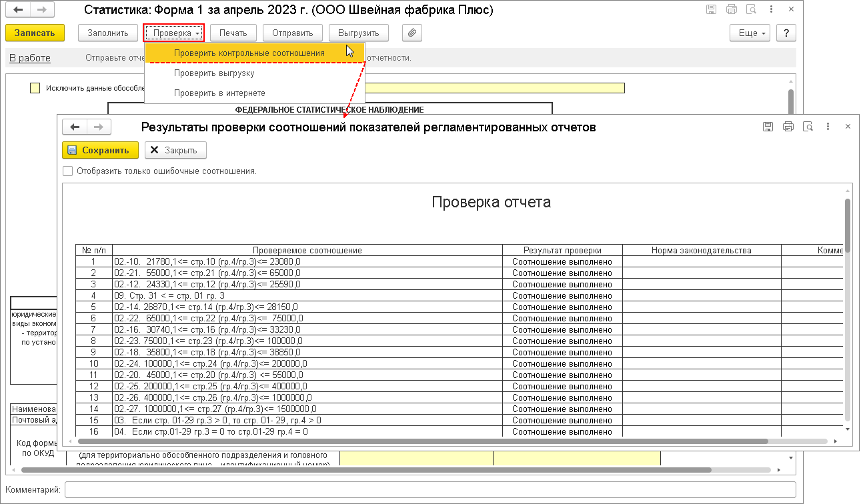Click the Закрыть button in results window
Image resolution: width=861 pixels, height=504 pixels.
(x=175, y=150)
